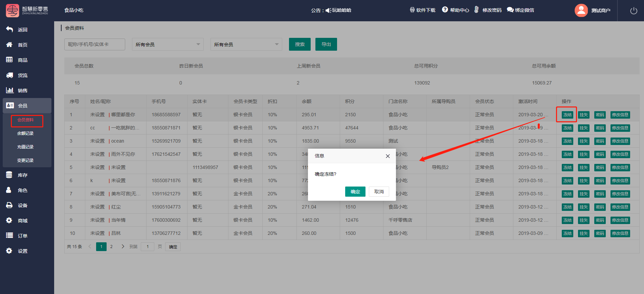Close the 信息 dialog with X

(388, 156)
